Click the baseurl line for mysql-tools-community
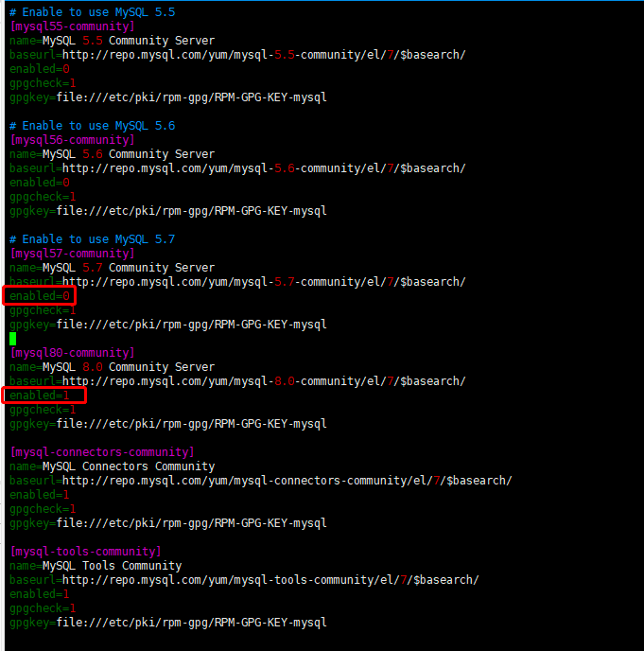The width and height of the screenshot is (644, 651). tap(244, 580)
